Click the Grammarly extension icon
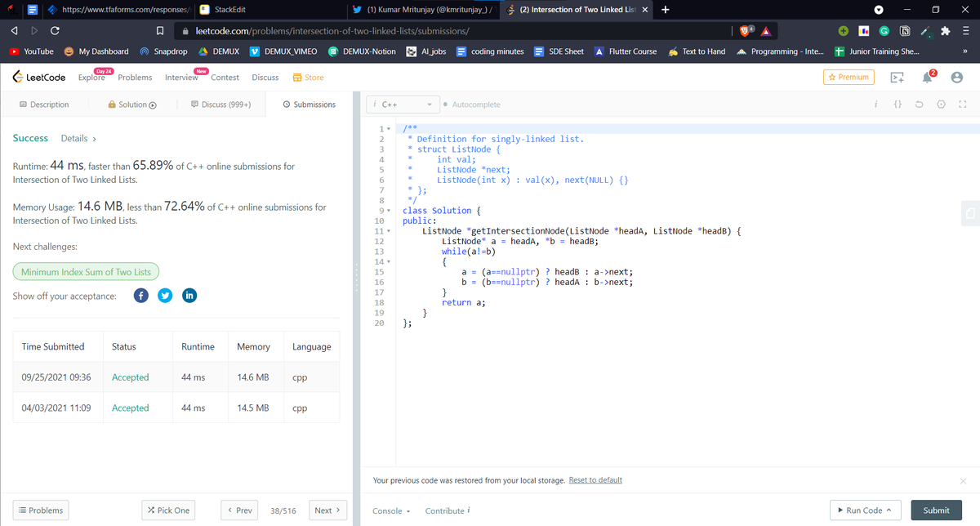 [x=884, y=30]
